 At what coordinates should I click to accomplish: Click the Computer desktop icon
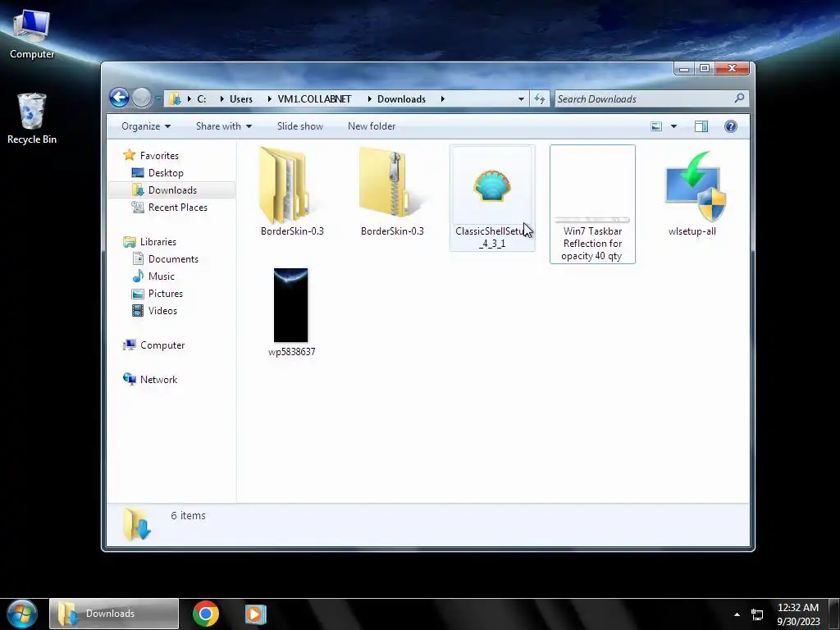32,33
